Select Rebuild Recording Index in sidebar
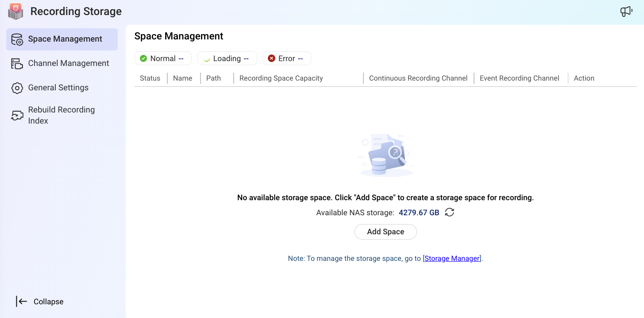Image resolution: width=644 pixels, height=318 pixels. pyautogui.click(x=61, y=115)
